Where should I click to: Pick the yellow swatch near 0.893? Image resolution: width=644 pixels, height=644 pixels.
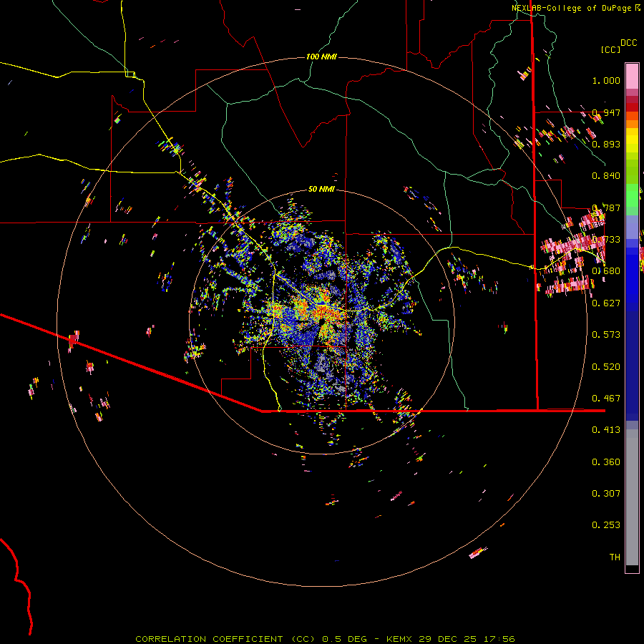tap(632, 140)
